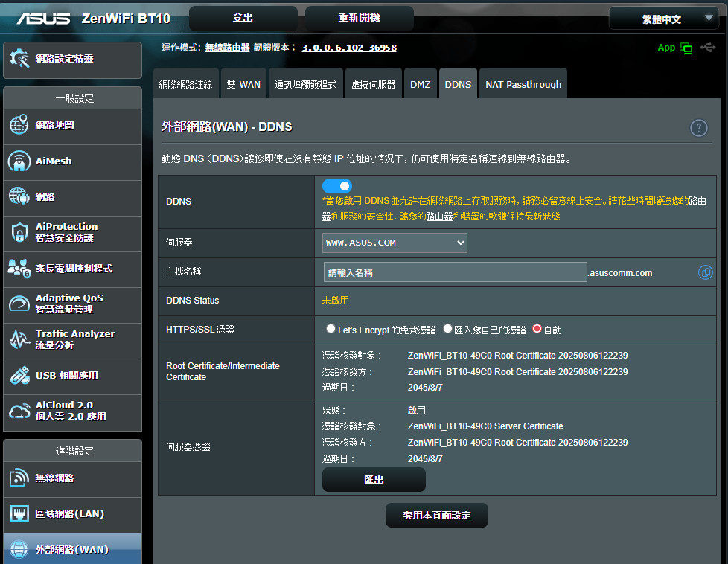Click the help question mark icon
The width and height of the screenshot is (728, 564).
[699, 128]
